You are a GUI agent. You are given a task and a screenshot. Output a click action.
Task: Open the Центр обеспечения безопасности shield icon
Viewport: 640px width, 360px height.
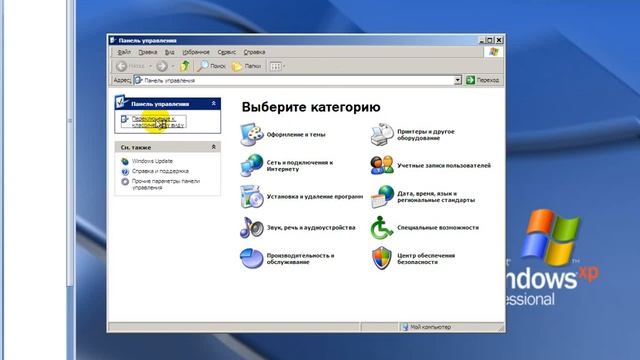click(382, 258)
